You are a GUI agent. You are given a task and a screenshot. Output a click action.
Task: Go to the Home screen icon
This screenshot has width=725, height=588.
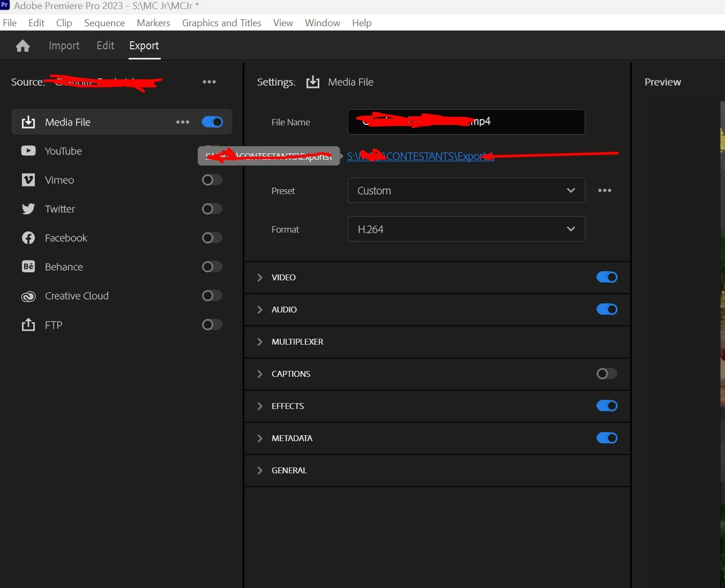click(x=23, y=46)
